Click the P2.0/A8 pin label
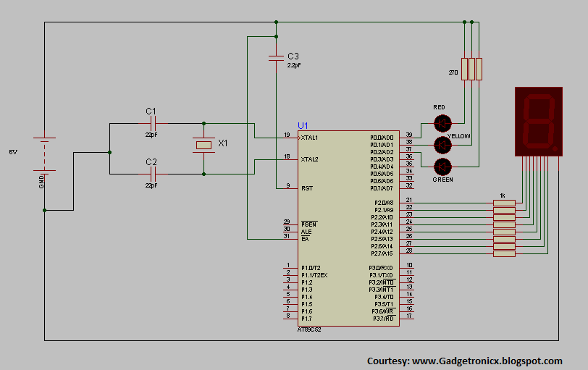Viewport: 588px width, 370px height. point(384,203)
